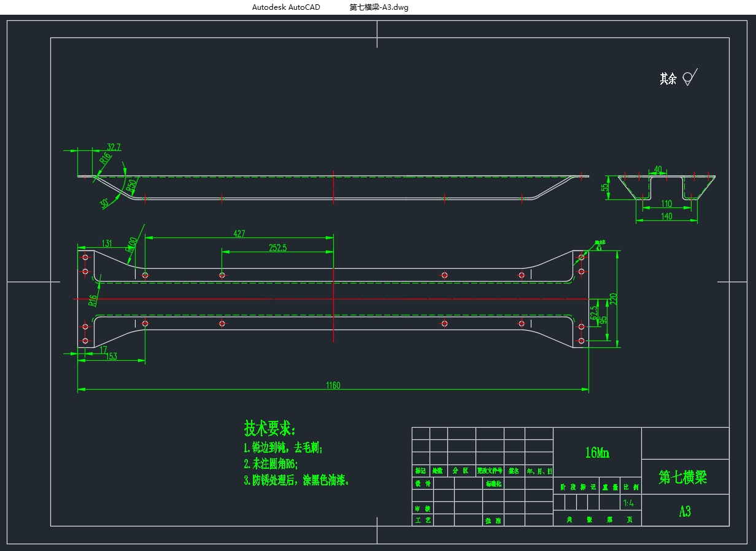Select the 技术要求 heading text
The image size is (756, 551).
click(270, 428)
